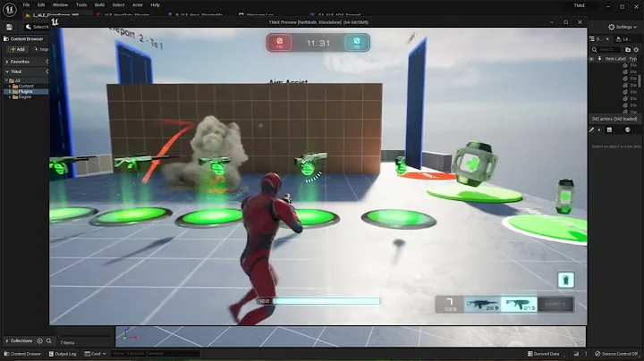
Task: Click the Add button in Content Browser
Action: point(17,49)
